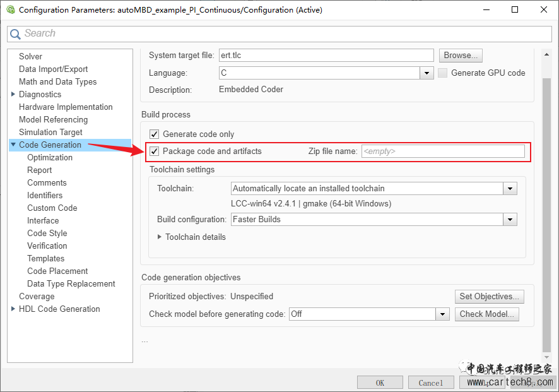Close the Configuration Parameters dialog
Viewport: 559px width, 392px height.
point(544,9)
